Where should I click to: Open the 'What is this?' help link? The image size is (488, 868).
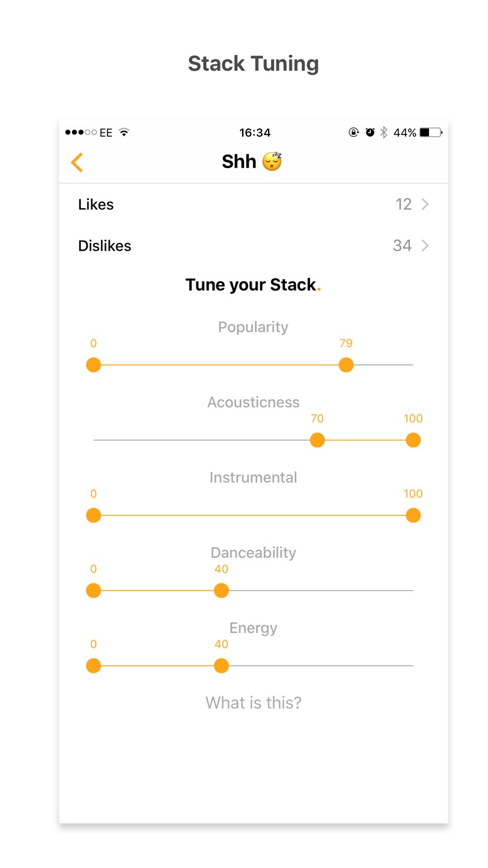(253, 702)
